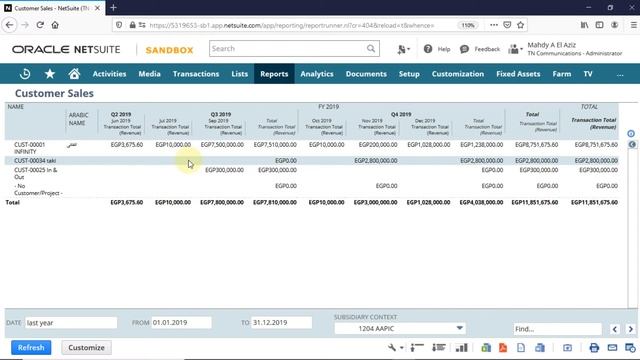Viewport: 640px width, 360px height.
Task: Go to previous find result arrow
Action: click(x=614, y=329)
